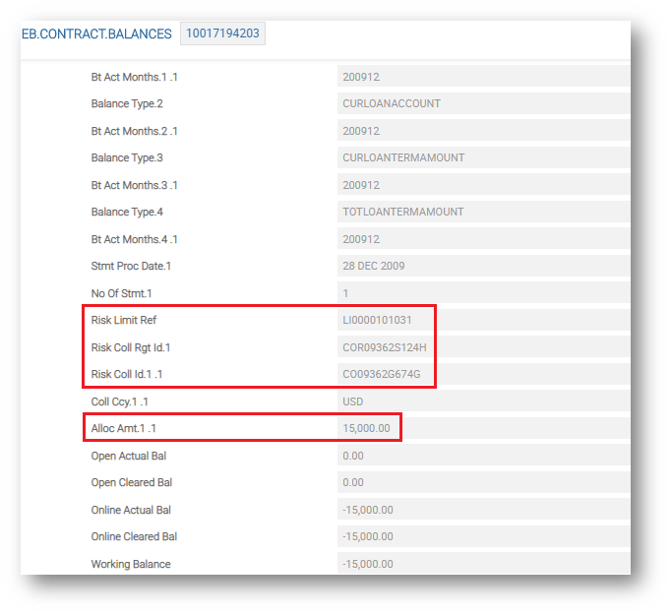Click the TOTLOANTERMAMOUNT Balance Type.4 field
Screen dimensions: 672x616
coord(482,212)
